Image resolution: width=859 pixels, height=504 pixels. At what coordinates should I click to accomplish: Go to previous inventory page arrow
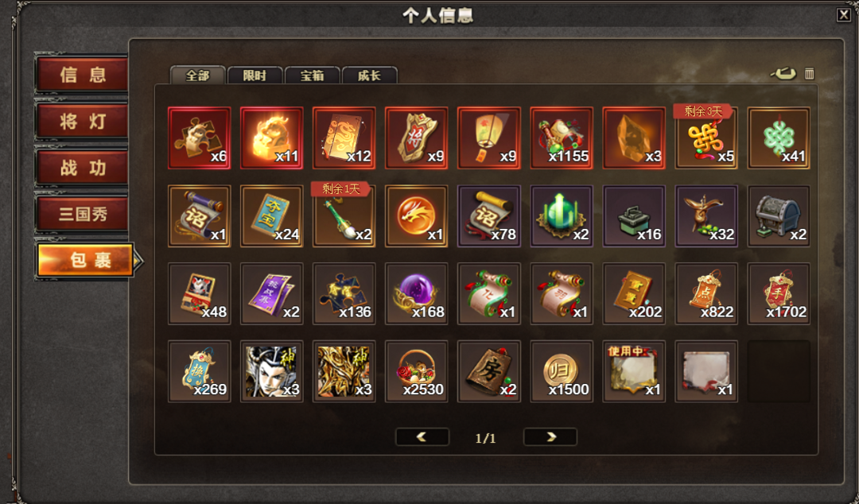[422, 436]
